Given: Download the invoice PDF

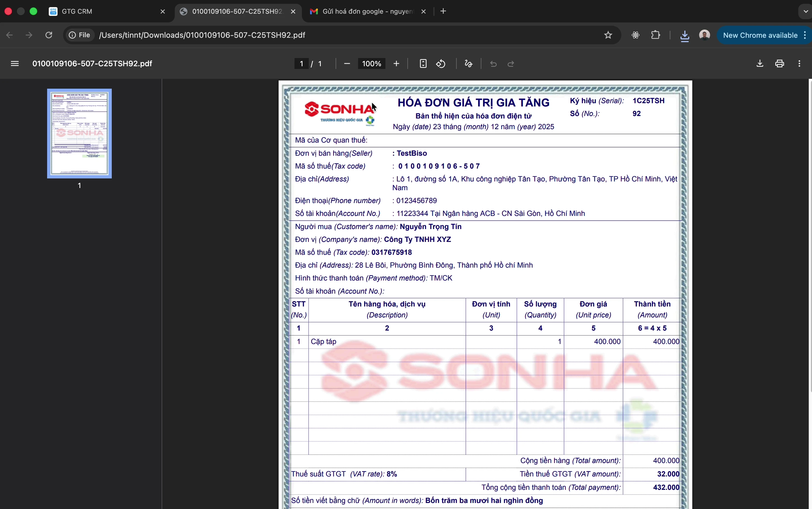Looking at the screenshot, I should click(x=759, y=63).
